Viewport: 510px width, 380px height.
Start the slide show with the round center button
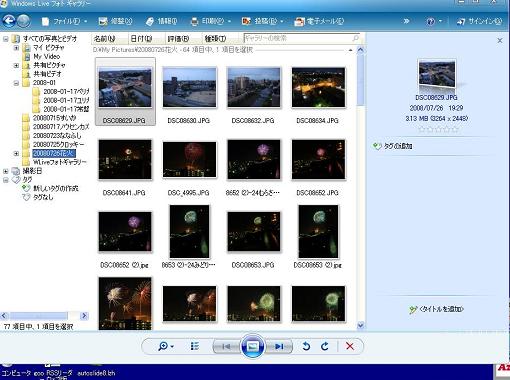(252, 346)
